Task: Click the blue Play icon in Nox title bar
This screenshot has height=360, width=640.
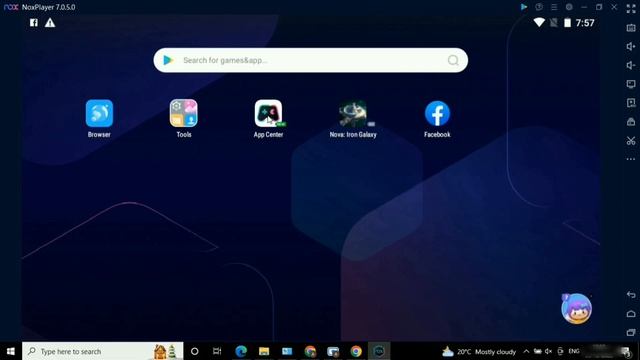Action: (524, 7)
